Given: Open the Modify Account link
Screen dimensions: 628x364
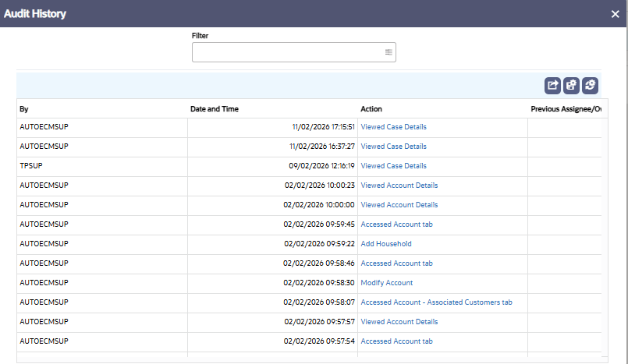Looking at the screenshot, I should coord(386,283).
